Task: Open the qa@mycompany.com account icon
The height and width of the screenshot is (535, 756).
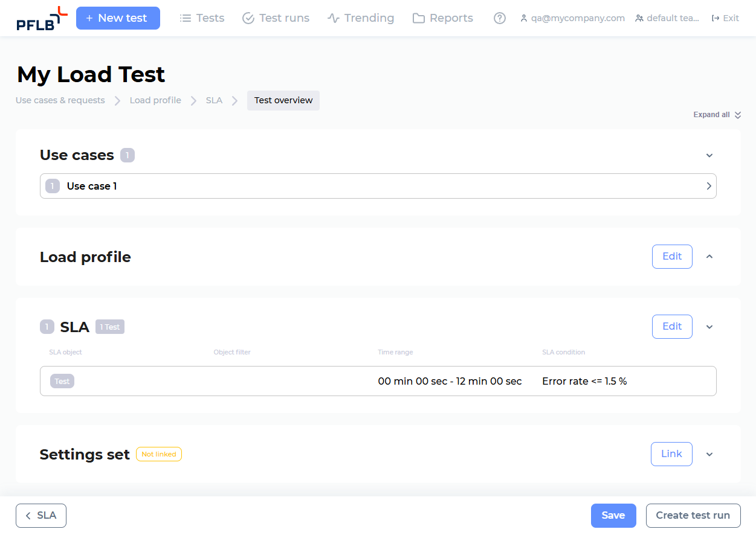Action: pyautogui.click(x=523, y=18)
